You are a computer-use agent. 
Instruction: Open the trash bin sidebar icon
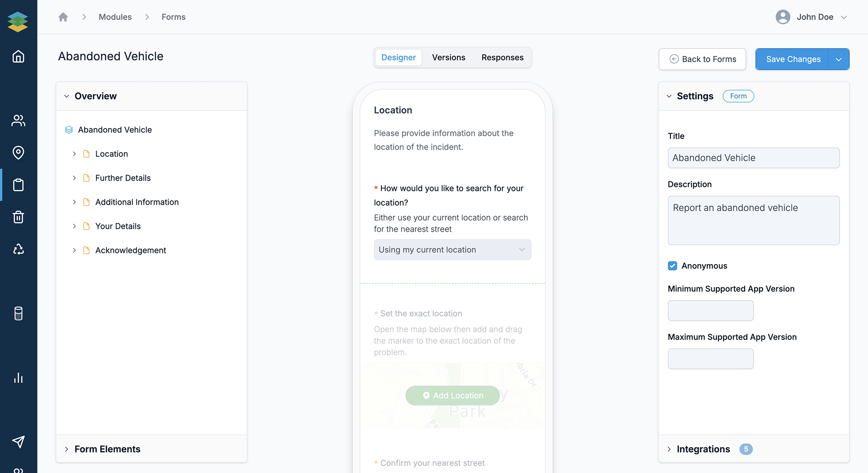18,217
